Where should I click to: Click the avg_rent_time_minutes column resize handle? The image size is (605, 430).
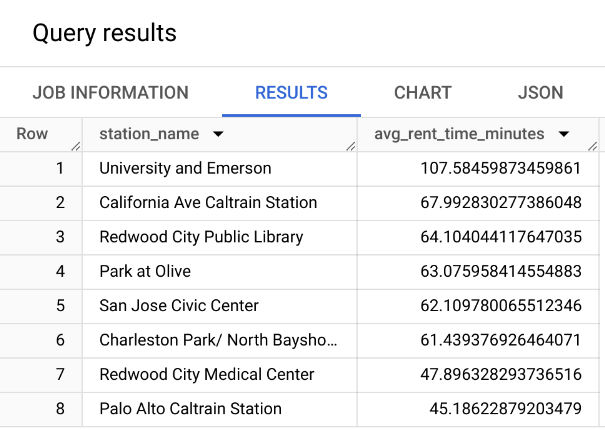[592, 146]
